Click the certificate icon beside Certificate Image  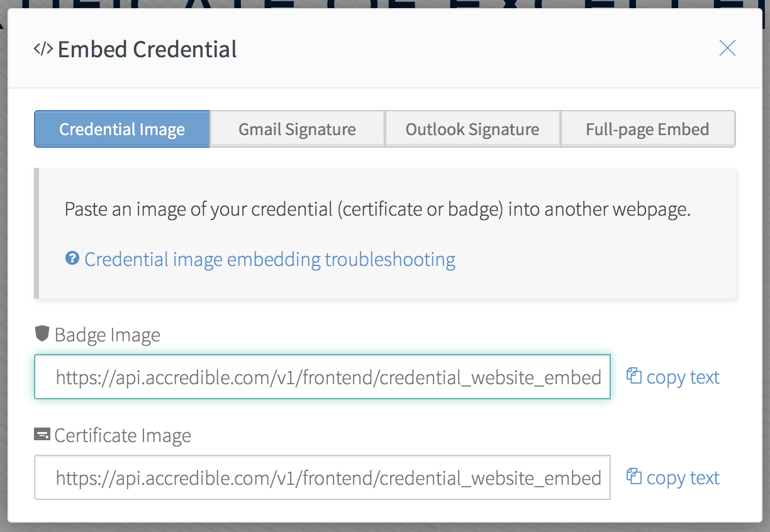click(42, 435)
